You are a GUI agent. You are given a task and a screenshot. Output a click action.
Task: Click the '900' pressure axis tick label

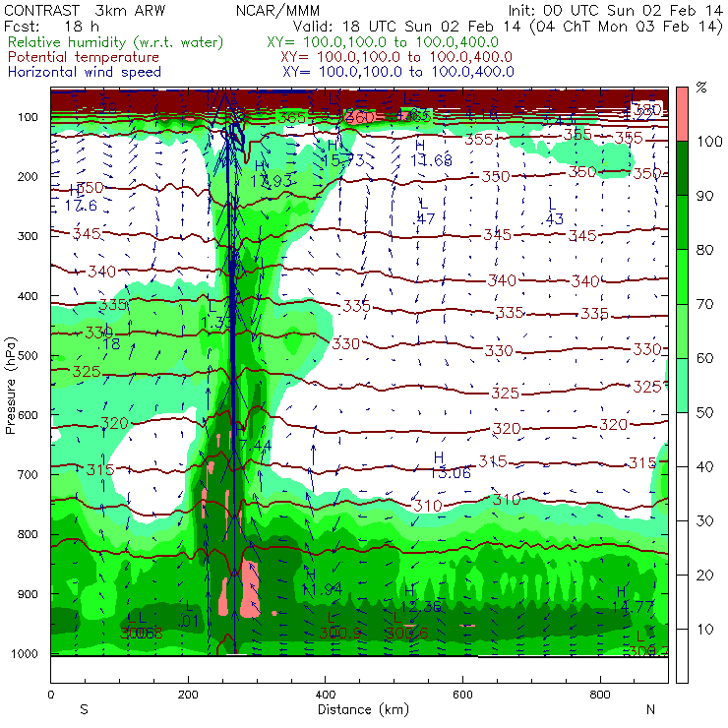[29, 594]
